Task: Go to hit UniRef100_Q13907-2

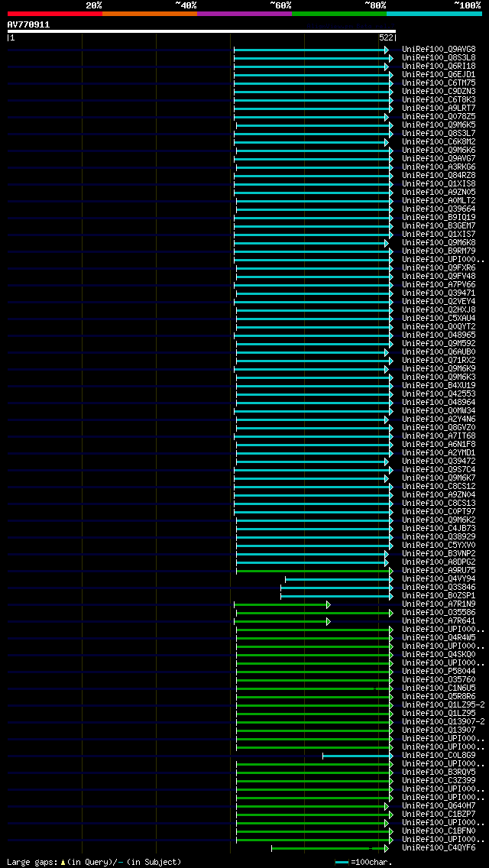Action: 443,721
